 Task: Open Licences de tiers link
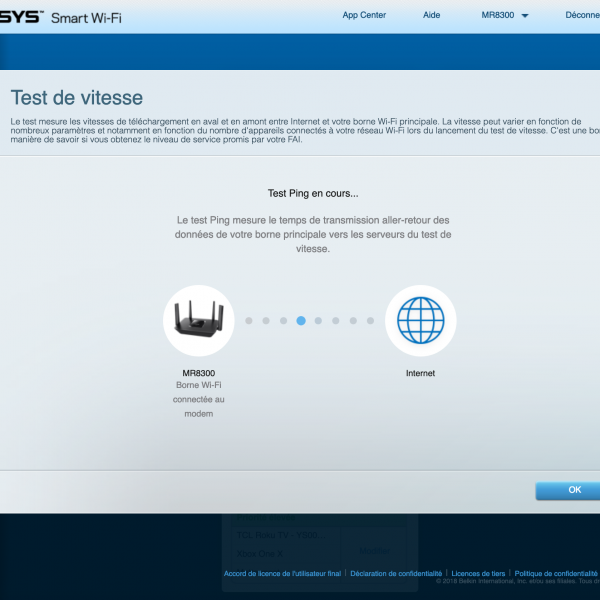pos(478,574)
